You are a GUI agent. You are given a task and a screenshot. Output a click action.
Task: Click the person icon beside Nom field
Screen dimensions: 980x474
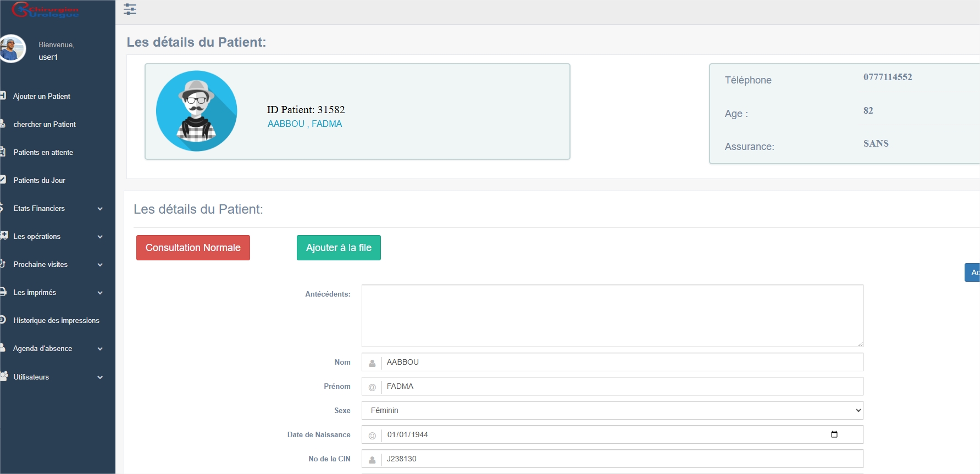(372, 363)
